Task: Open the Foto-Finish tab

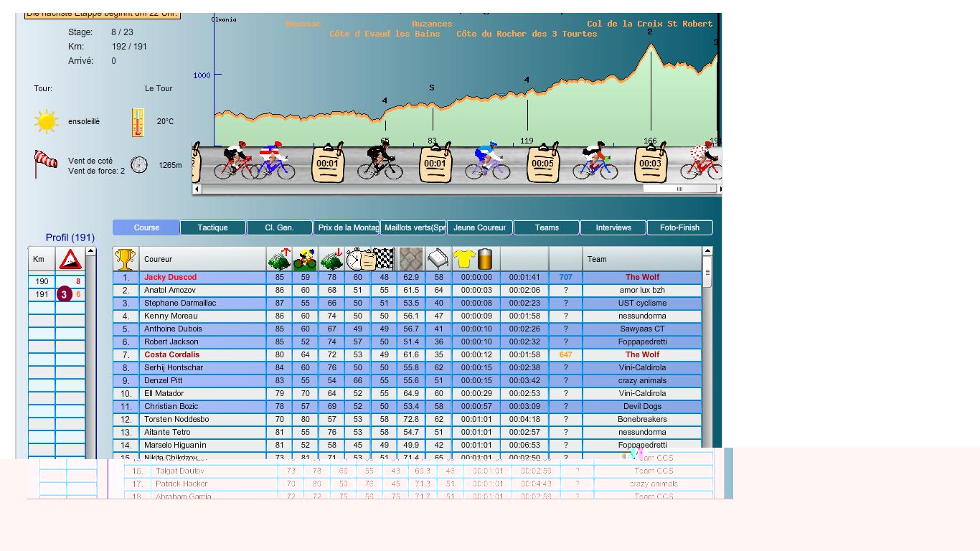Action: (x=679, y=227)
